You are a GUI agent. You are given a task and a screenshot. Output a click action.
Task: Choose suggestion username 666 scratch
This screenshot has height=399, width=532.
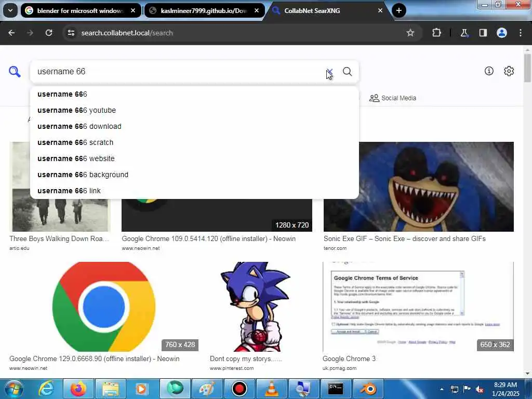click(x=194, y=142)
